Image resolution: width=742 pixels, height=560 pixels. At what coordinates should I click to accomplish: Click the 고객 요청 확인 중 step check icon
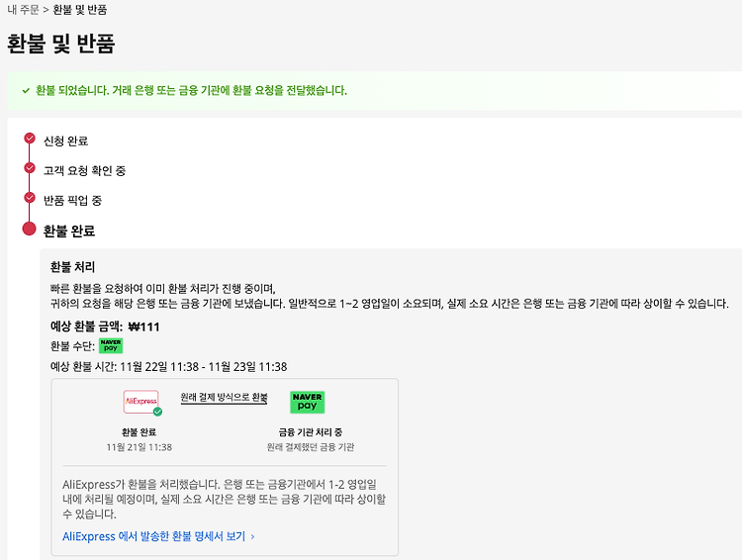click(x=30, y=167)
